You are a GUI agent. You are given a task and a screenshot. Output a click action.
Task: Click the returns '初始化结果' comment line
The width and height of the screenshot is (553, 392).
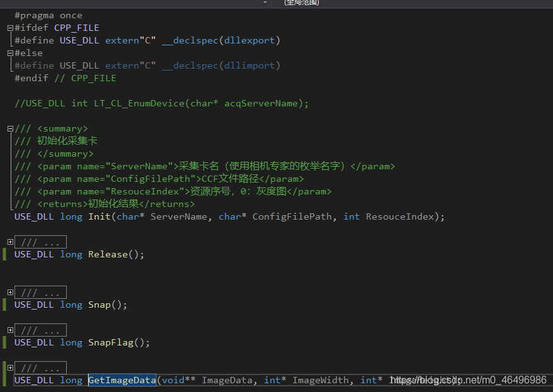(x=105, y=204)
